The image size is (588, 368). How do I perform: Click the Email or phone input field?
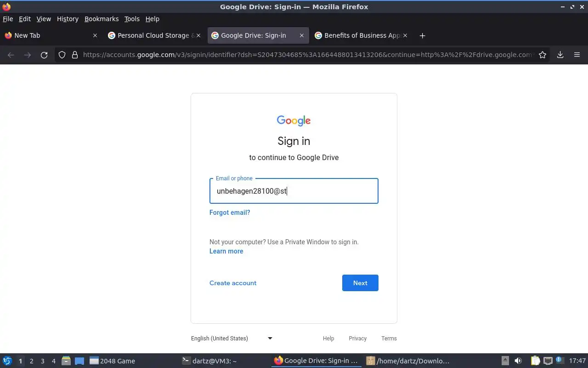[x=294, y=191]
